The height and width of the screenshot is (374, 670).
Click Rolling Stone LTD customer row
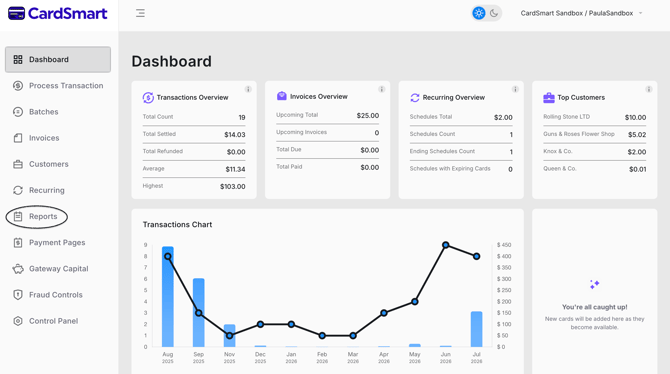point(594,117)
